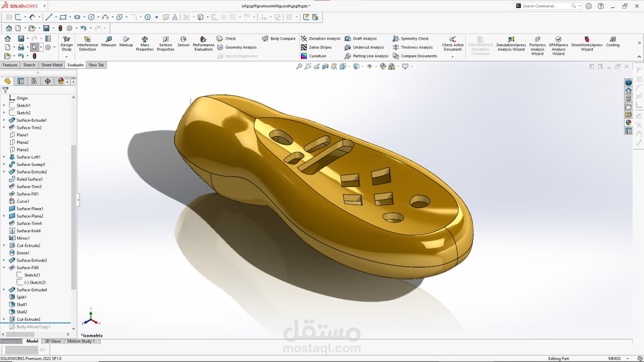Open ConfigurationManager tab icon

(34, 81)
